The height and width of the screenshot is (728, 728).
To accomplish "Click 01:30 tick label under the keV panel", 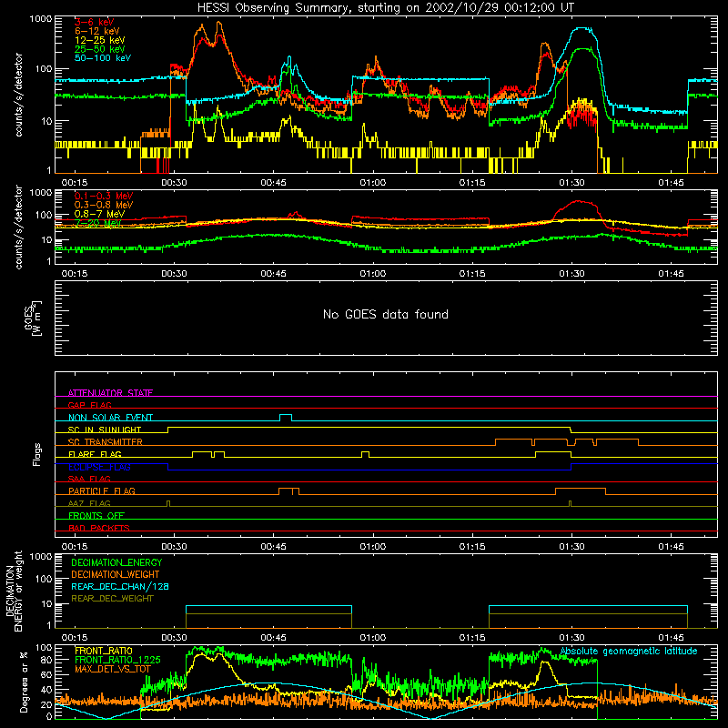I will point(571,183).
